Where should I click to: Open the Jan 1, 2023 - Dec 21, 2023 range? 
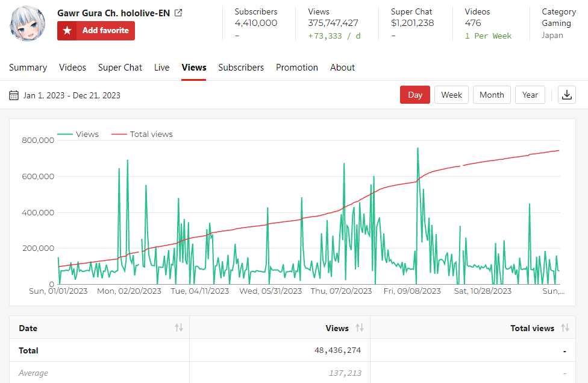(72, 95)
